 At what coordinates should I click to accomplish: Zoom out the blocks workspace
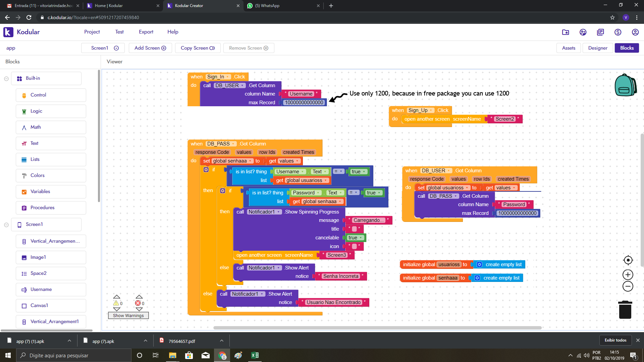pyautogui.click(x=628, y=286)
